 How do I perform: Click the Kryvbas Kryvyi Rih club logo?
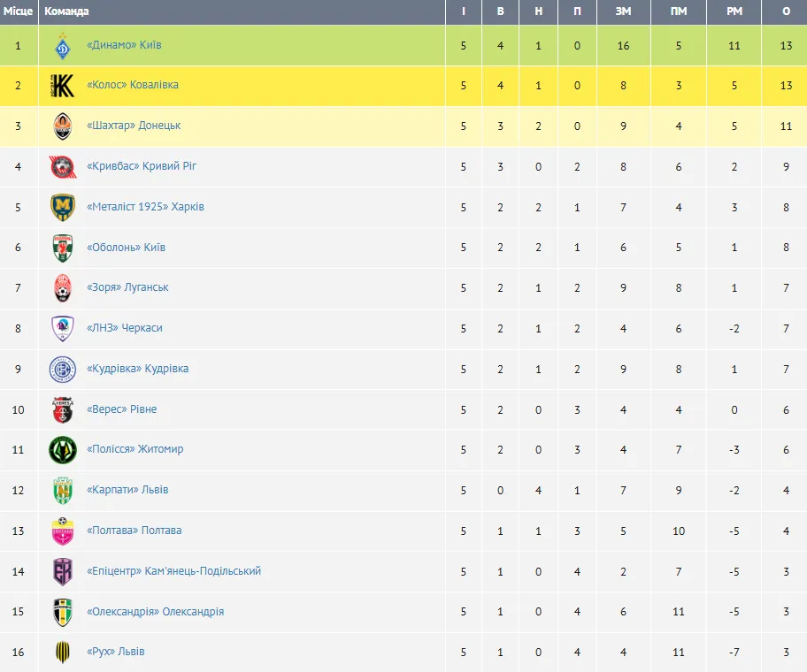(63, 167)
